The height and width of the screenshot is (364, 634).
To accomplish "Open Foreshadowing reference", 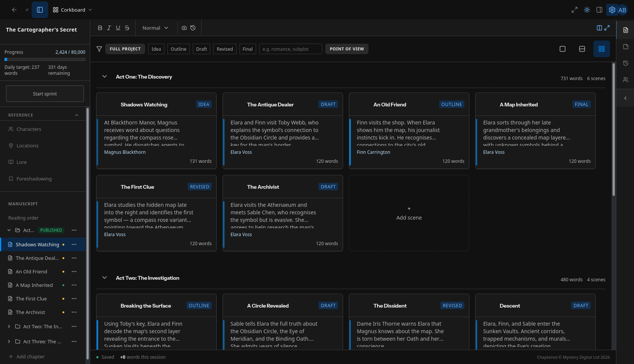I will pos(43,179).
